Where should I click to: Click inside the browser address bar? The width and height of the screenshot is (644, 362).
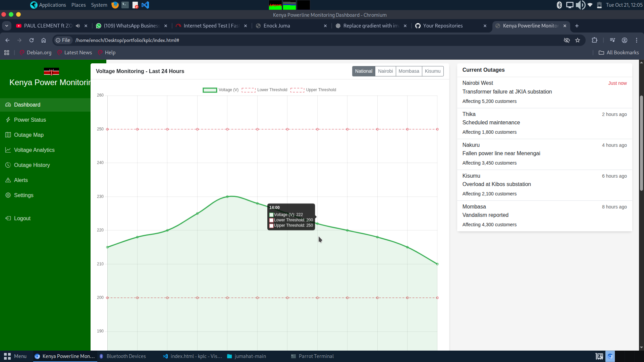(x=201, y=40)
